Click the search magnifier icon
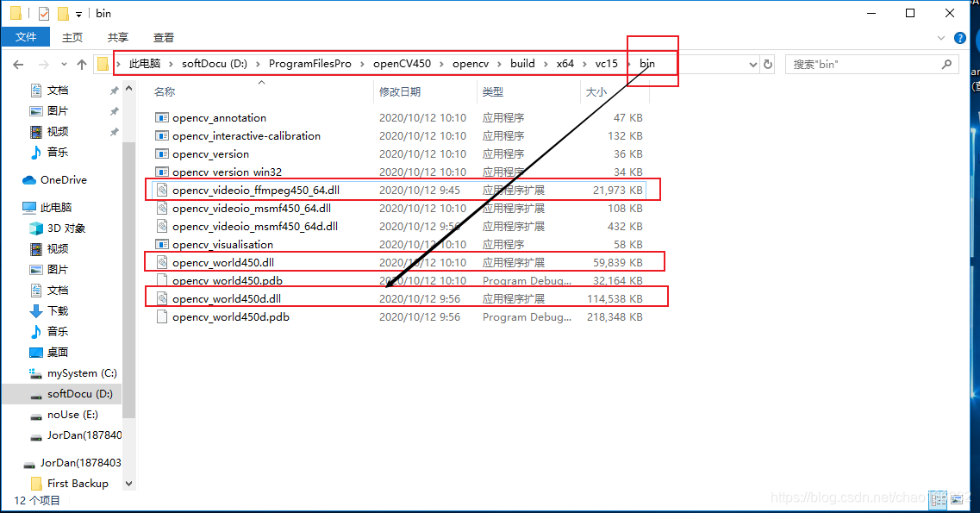The width and height of the screenshot is (980, 513). [x=946, y=64]
